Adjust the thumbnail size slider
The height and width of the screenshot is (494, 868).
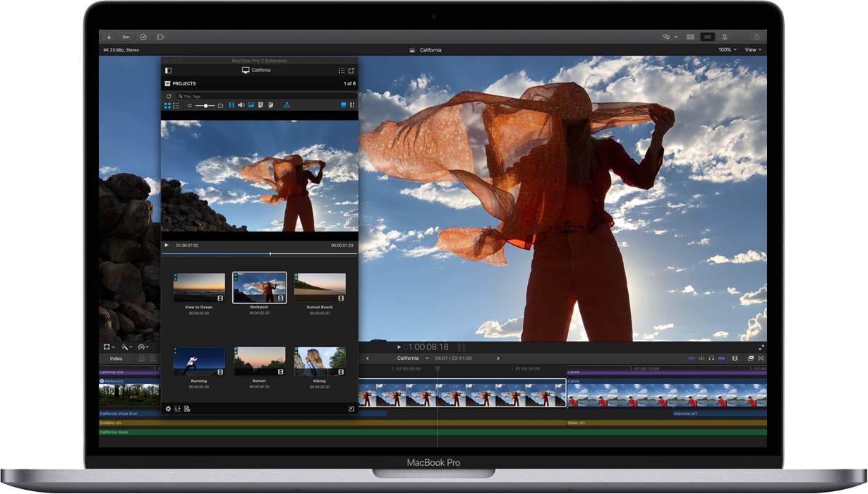(x=206, y=104)
